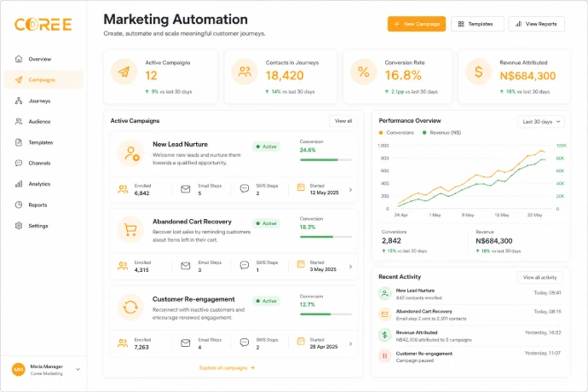This screenshot has height=392, width=588.
Task: Click the 16.8% conversion rate value
Action: pyautogui.click(x=403, y=75)
